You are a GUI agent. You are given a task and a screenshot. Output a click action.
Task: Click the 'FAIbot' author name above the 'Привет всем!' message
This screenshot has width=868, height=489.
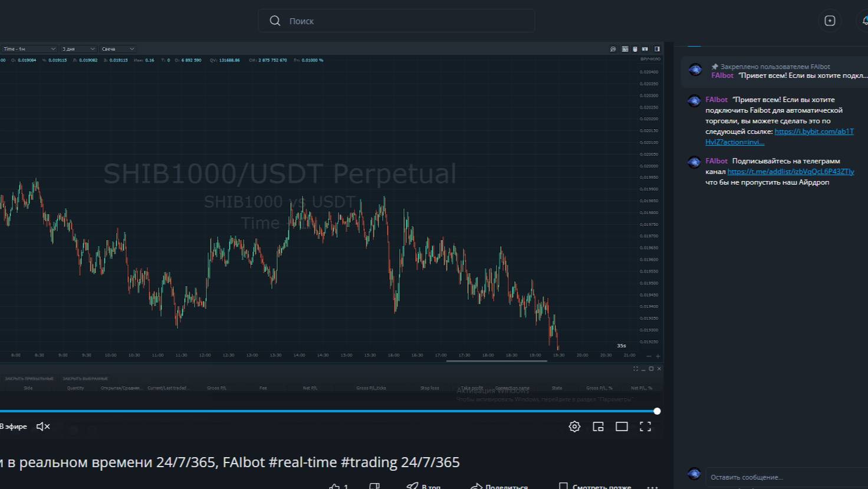[716, 100]
